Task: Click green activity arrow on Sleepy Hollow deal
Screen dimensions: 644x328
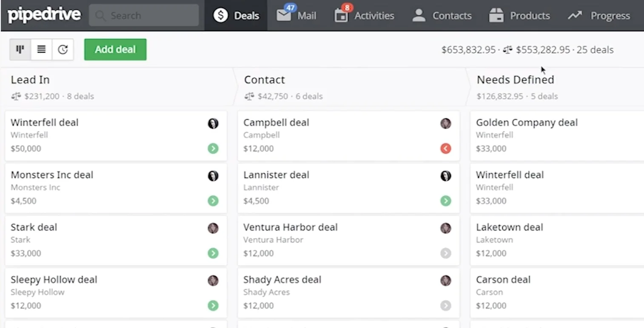Action: pyautogui.click(x=213, y=305)
